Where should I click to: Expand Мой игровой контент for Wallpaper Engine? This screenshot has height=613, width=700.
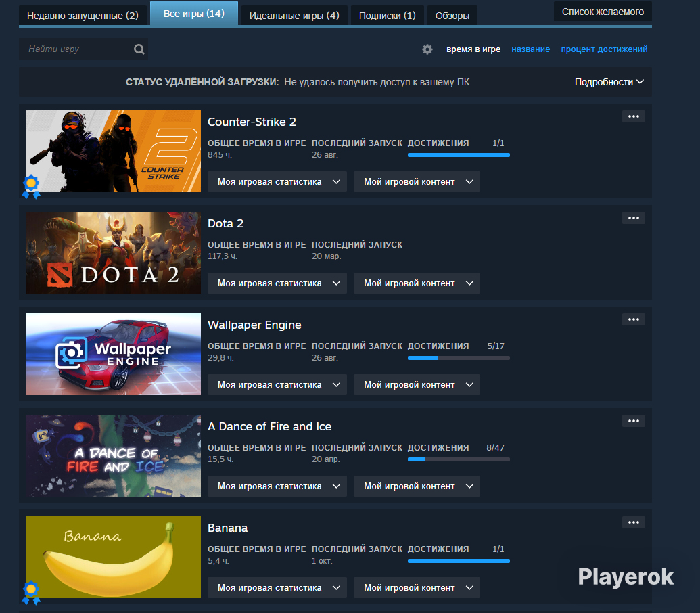click(417, 384)
